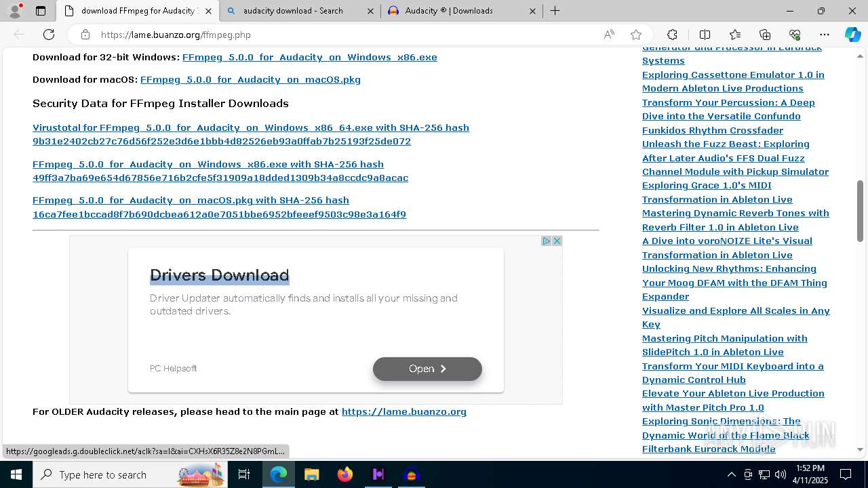Open Audacity from taskbar

click(412, 474)
